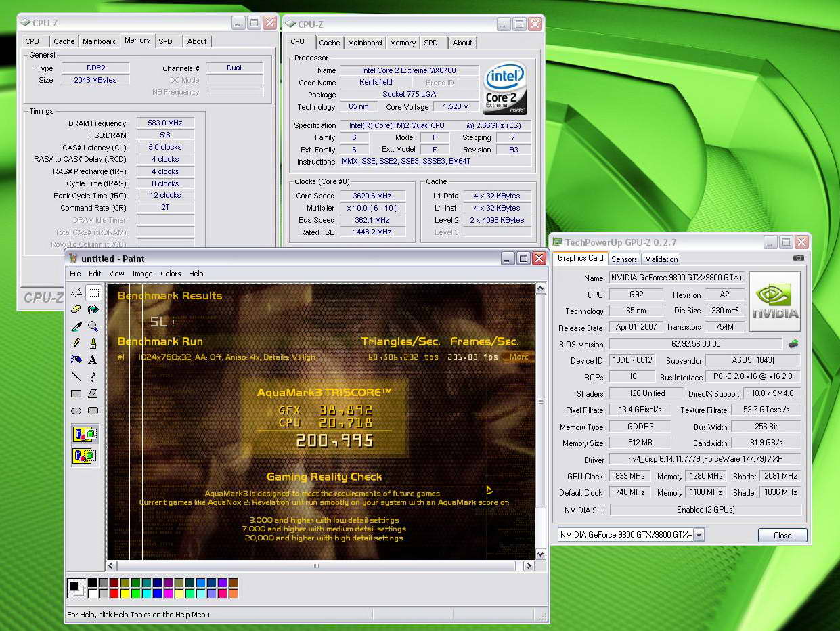The image size is (840, 631).
Task: Open About tab in CPU-Z processor window
Action: (462, 43)
